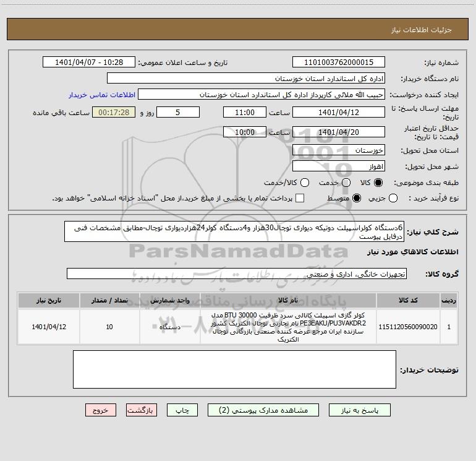
Task: Click the remaining time 00:17:28 field
Action: (114, 112)
